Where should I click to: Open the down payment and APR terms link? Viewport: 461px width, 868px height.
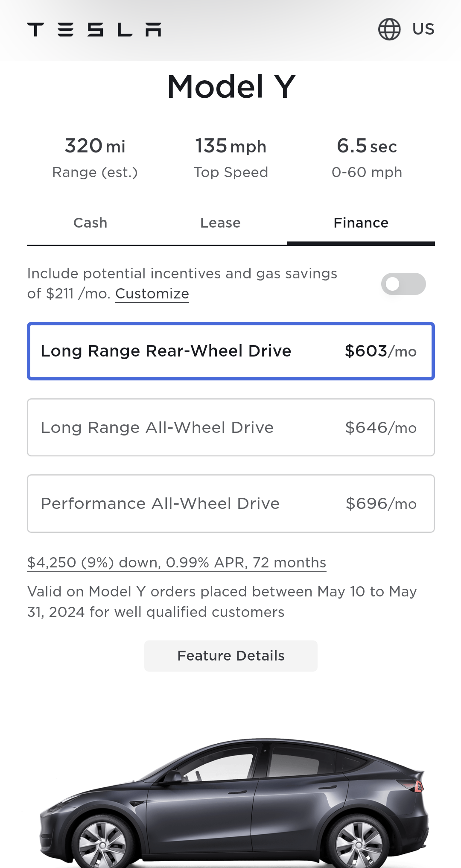[176, 562]
